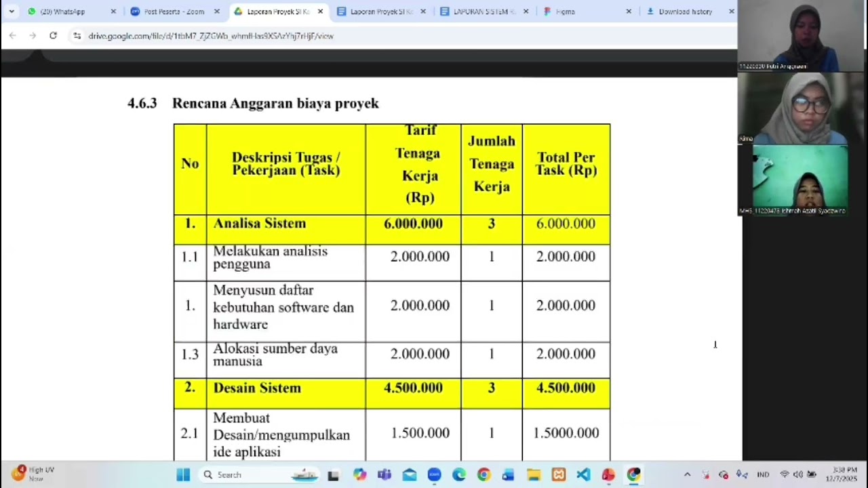
Task: Click the 'Desain Sistem' row label
Action: 257,388
